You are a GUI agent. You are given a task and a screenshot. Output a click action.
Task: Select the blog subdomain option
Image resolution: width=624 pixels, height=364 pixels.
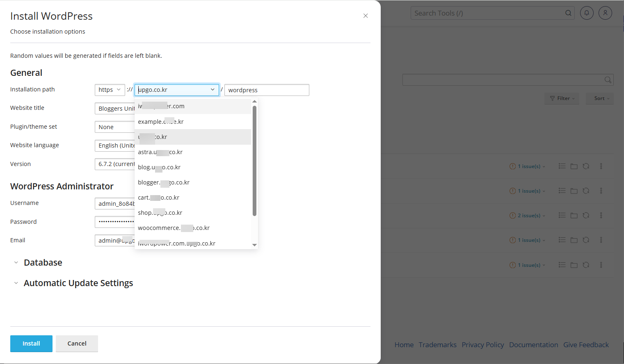[x=193, y=167]
